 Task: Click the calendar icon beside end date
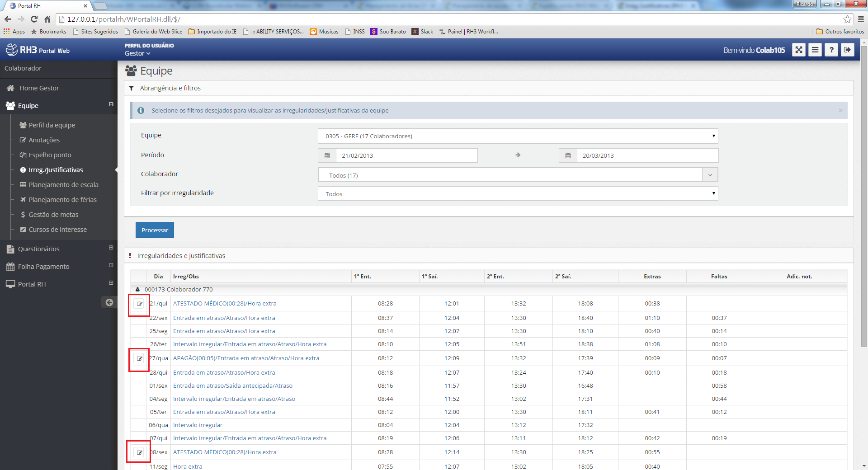point(568,155)
